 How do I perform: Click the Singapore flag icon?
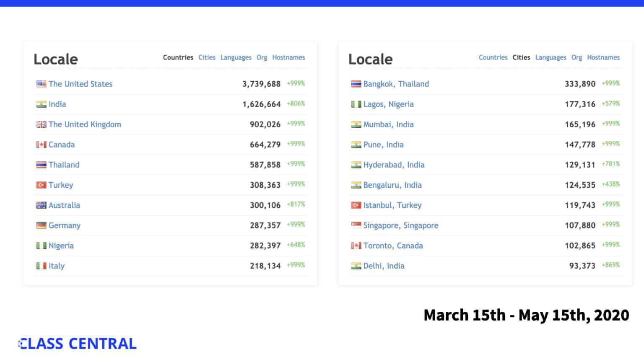pos(356,225)
